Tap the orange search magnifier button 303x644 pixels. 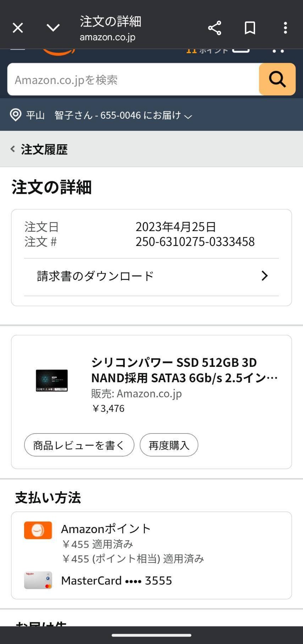(x=277, y=79)
